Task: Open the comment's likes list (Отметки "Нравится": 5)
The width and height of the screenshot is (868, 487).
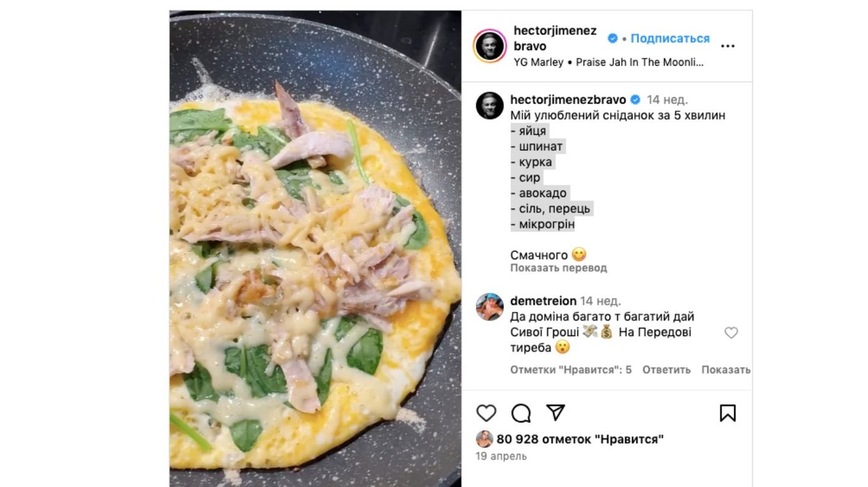Action: coord(571,370)
